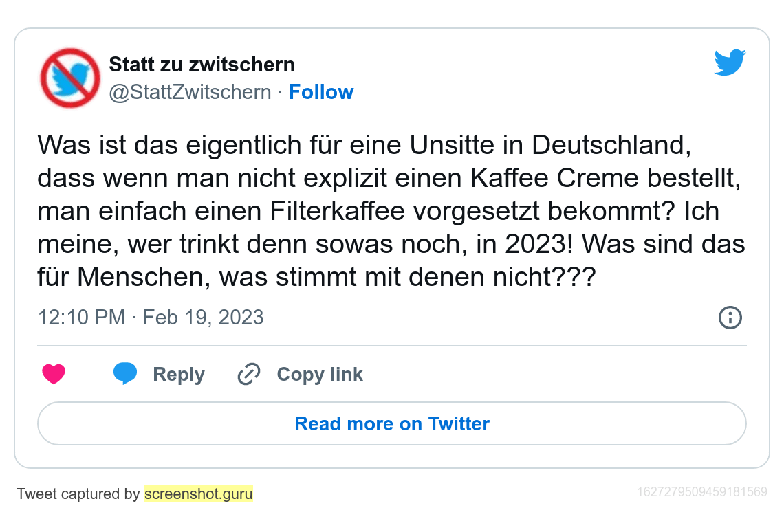The width and height of the screenshot is (784, 532).
Task: Click the tweet's last line ending "nicht???"
Action: pos(316,277)
